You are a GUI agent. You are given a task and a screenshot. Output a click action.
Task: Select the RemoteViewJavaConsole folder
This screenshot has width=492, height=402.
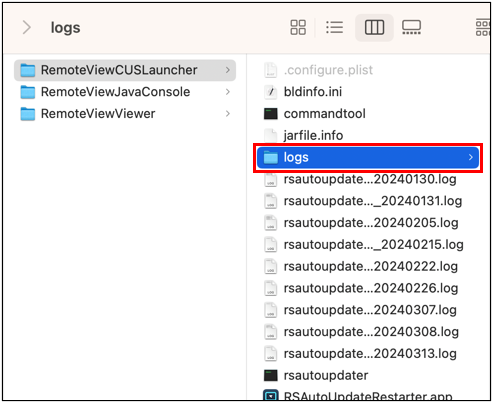[125, 92]
